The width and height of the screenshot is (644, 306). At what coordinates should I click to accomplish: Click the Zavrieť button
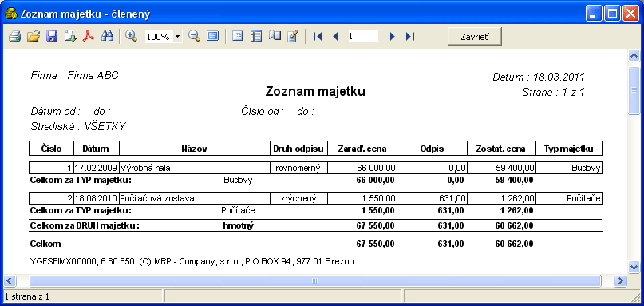point(474,36)
